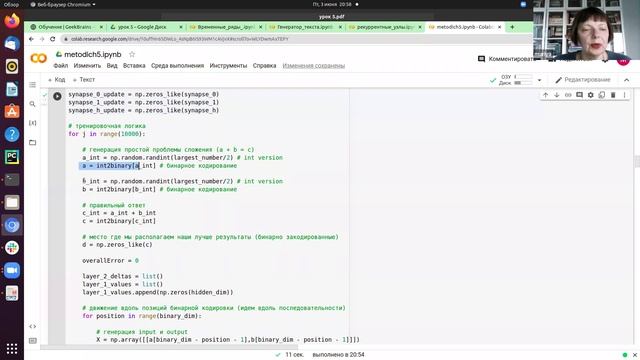Open the Изменить menu
Image resolution: width=640 pixels, height=360 pixels.
[x=87, y=66]
